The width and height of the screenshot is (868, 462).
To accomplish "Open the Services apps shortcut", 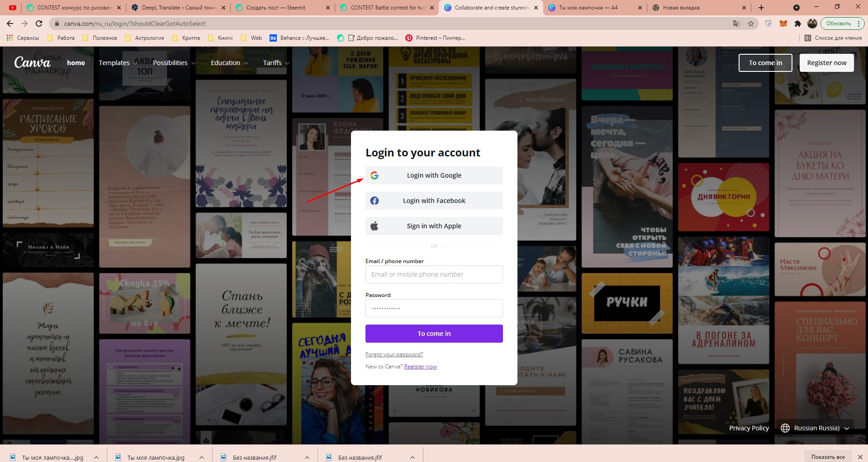I will (x=23, y=38).
